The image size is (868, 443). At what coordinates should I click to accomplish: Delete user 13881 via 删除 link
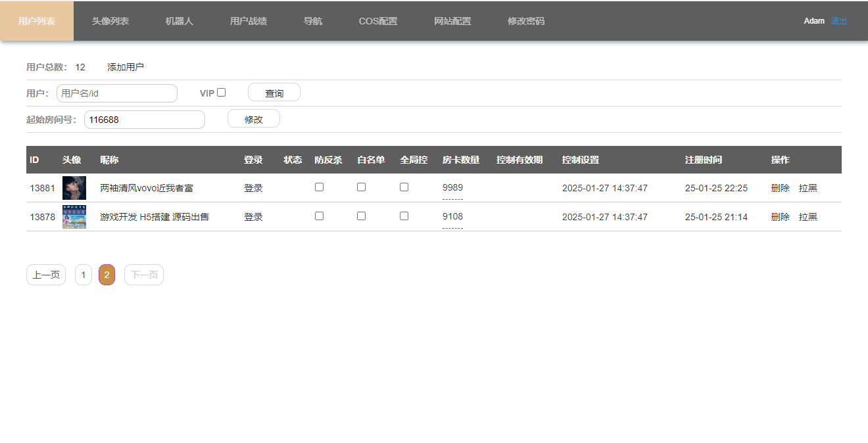click(780, 187)
